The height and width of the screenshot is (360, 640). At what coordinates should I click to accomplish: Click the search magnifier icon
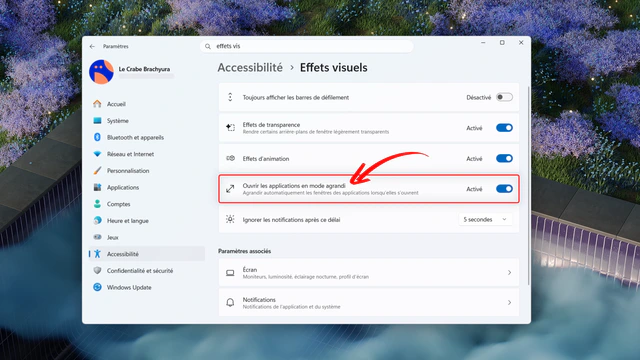click(208, 47)
